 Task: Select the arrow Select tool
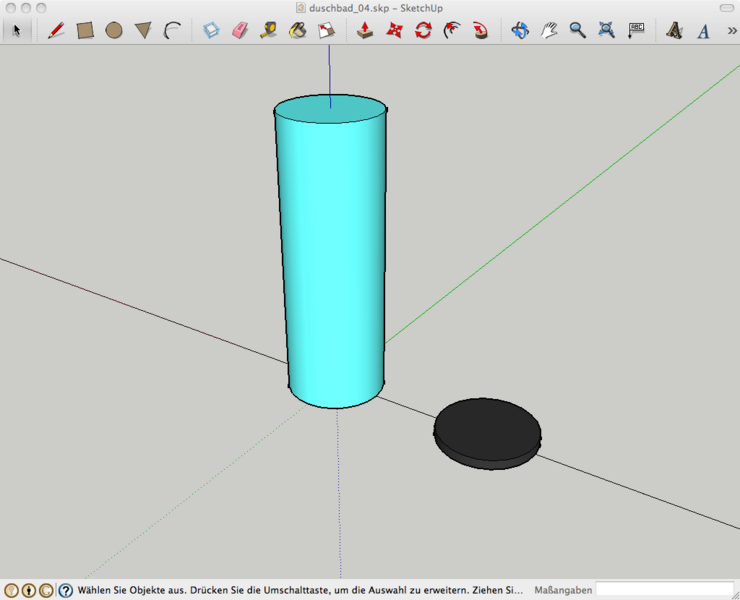point(16,30)
